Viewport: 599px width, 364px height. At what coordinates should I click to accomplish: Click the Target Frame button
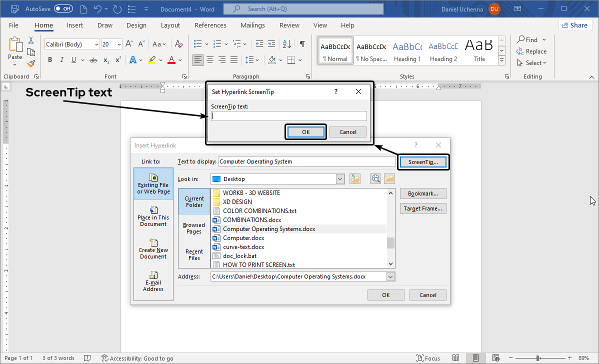pyautogui.click(x=423, y=208)
